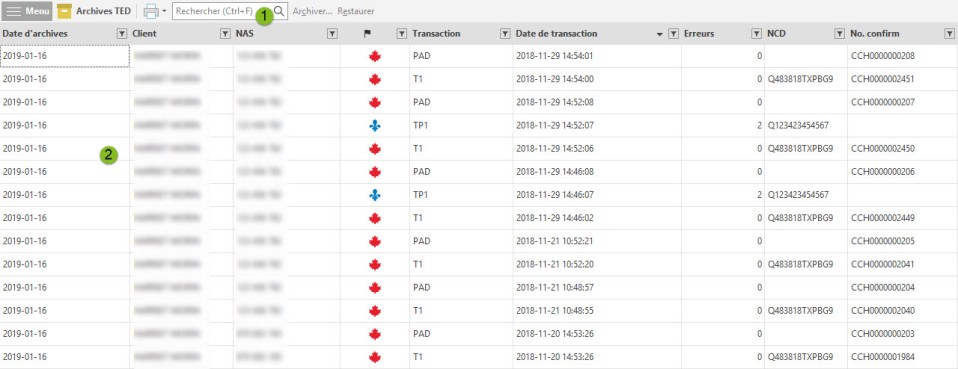Image resolution: width=958 pixels, height=369 pixels.
Task: Open filter for Client column
Action: 225,34
